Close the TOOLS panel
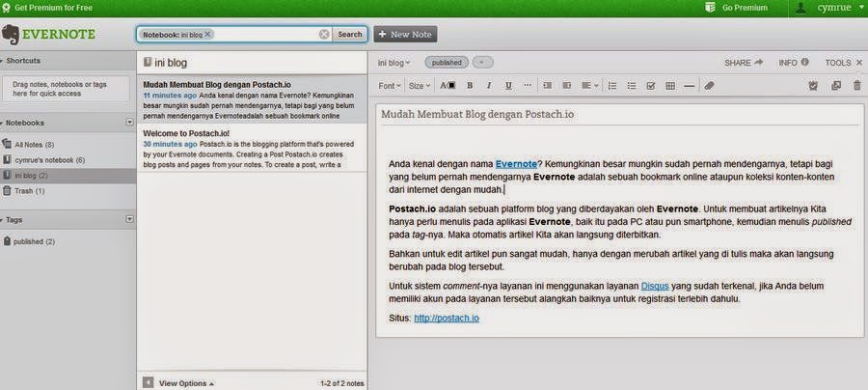Viewport: 868px width, 390px height. (859, 63)
